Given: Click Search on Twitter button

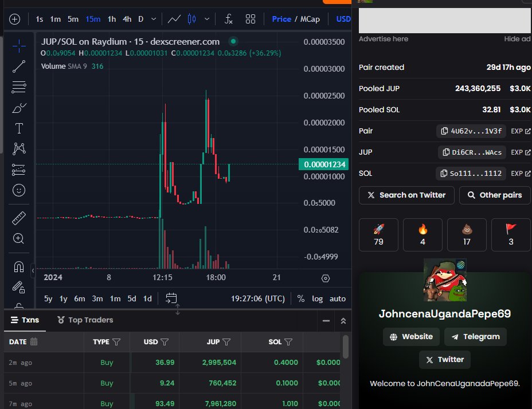Looking at the screenshot, I should (406, 195).
